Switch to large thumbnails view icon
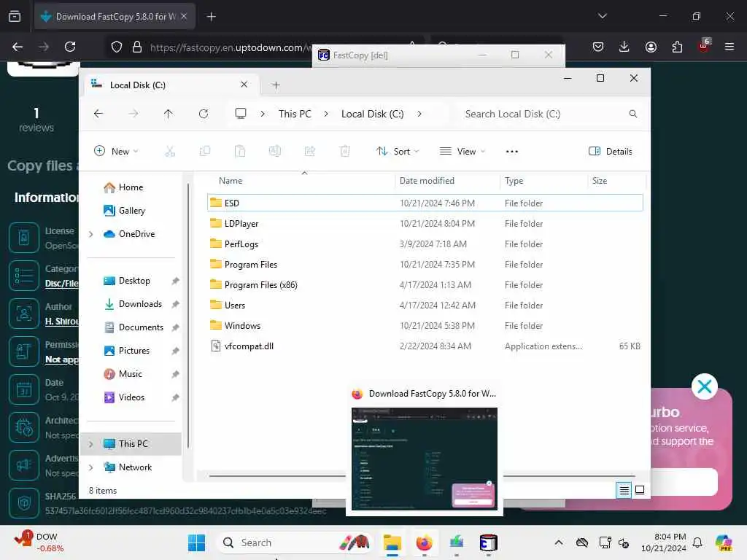The width and height of the screenshot is (747, 560). 640,490
